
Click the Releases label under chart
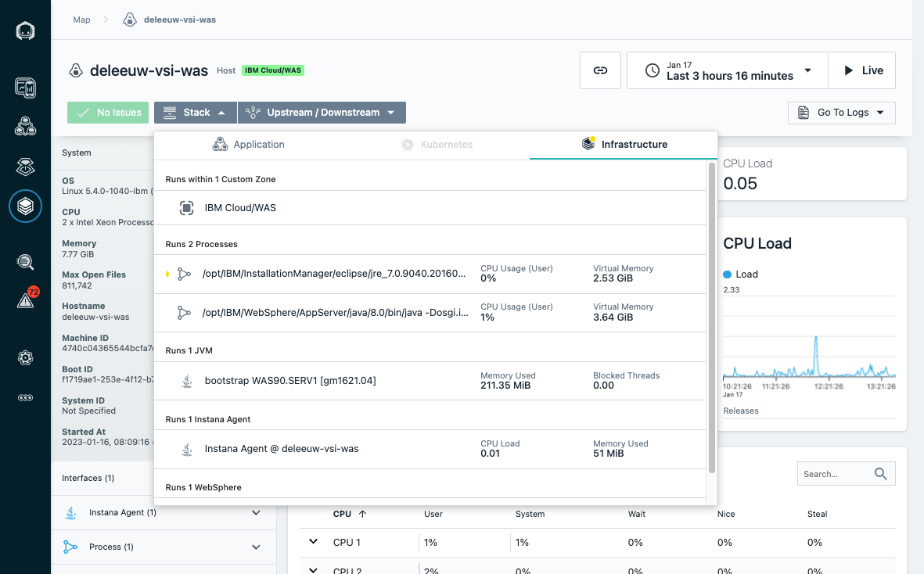coord(741,411)
